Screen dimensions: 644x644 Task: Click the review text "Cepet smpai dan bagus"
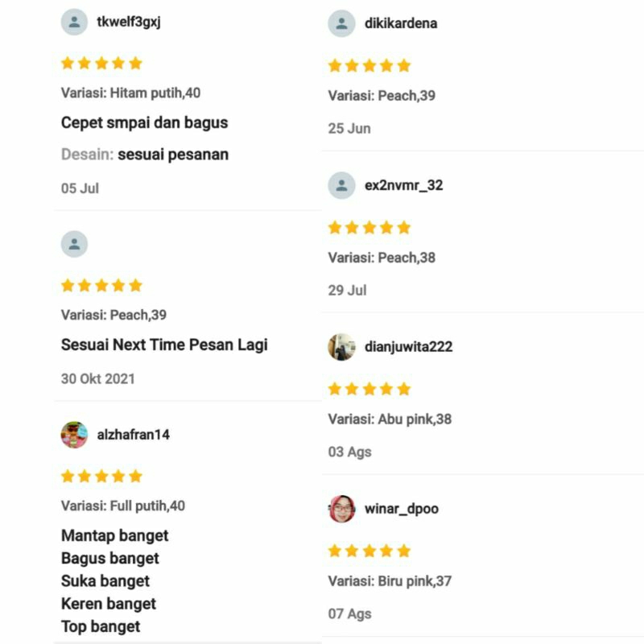pyautogui.click(x=144, y=123)
